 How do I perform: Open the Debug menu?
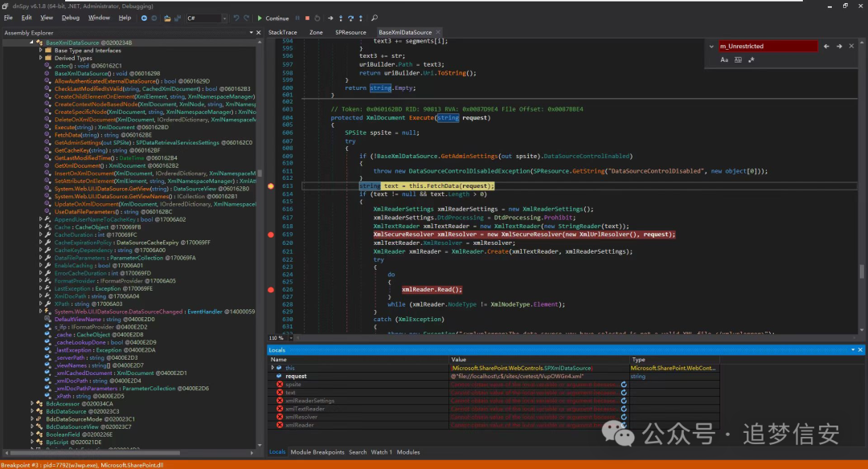[x=71, y=18]
